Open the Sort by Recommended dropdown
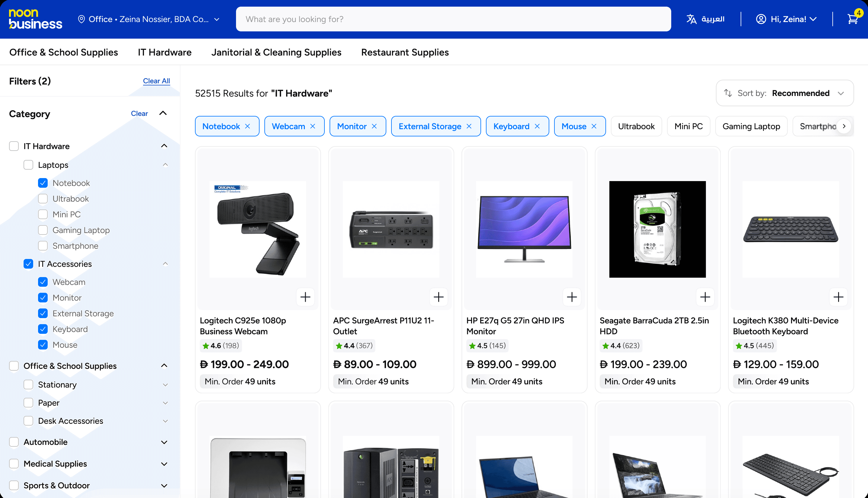 pyautogui.click(x=785, y=93)
